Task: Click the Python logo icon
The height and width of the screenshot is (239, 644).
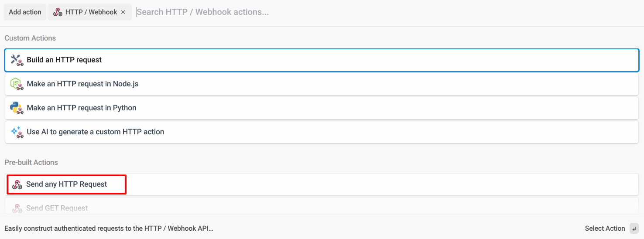Action: point(17,108)
